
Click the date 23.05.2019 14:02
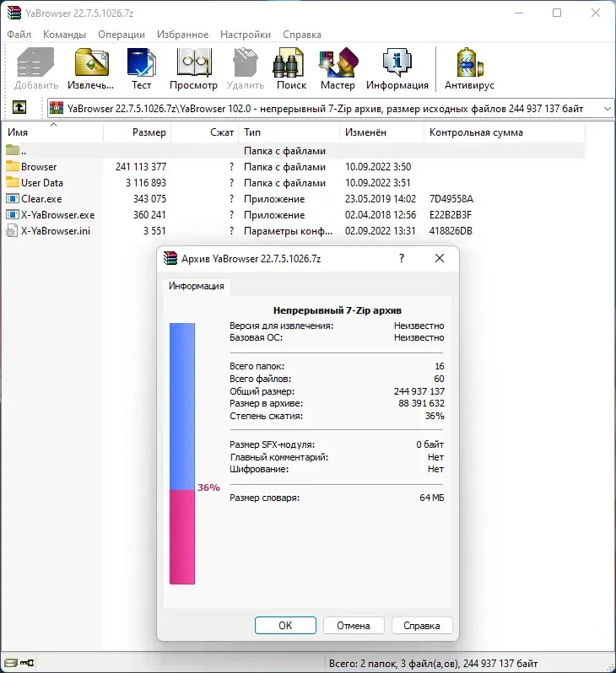pyautogui.click(x=381, y=199)
